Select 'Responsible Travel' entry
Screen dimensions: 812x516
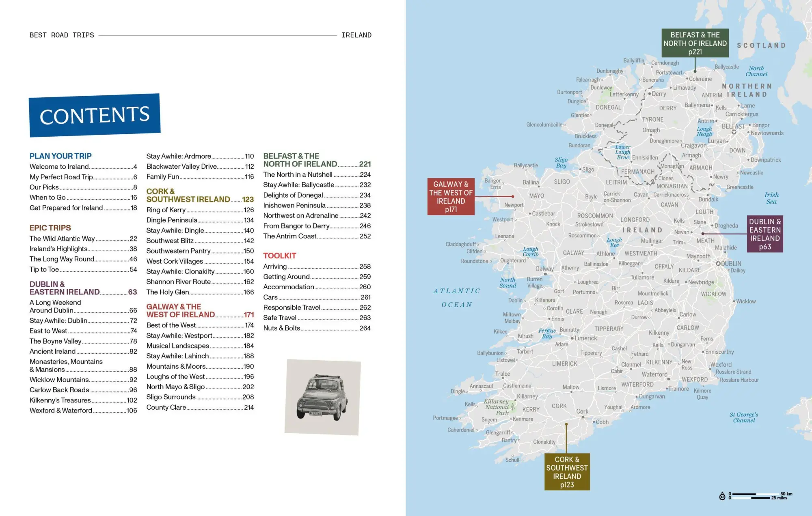[x=317, y=307]
